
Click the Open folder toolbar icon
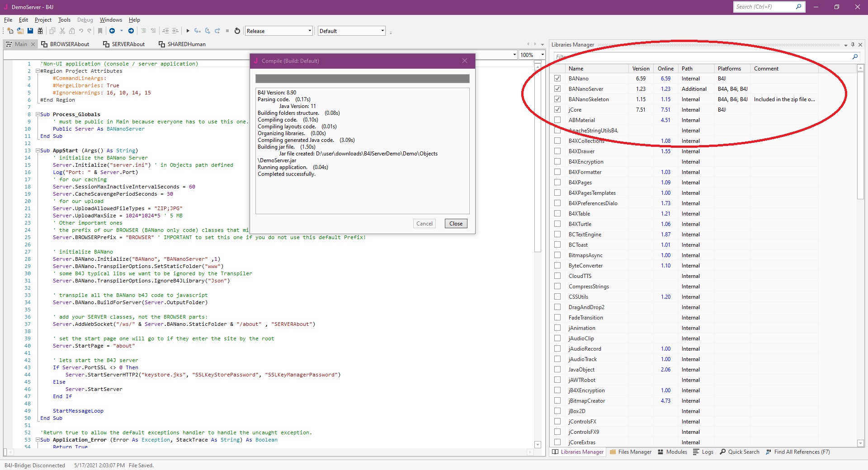pyautogui.click(x=20, y=31)
